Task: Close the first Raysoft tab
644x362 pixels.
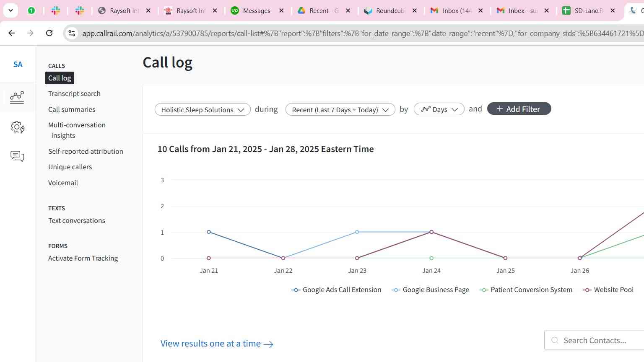Action: 148,10
